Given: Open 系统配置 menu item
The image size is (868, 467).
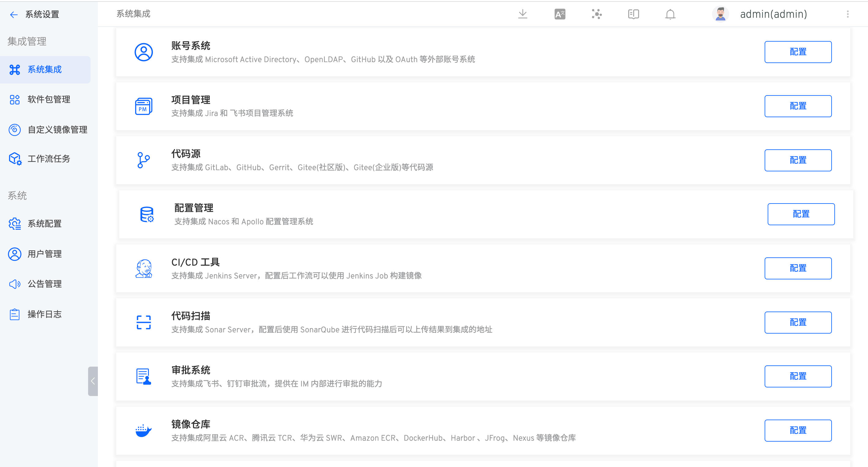Looking at the screenshot, I should coord(45,223).
